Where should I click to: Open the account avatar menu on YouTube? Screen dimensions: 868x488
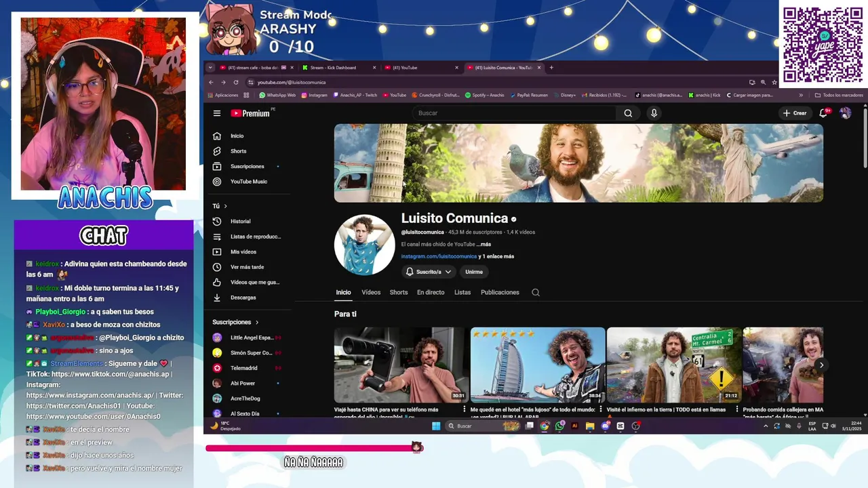845,113
